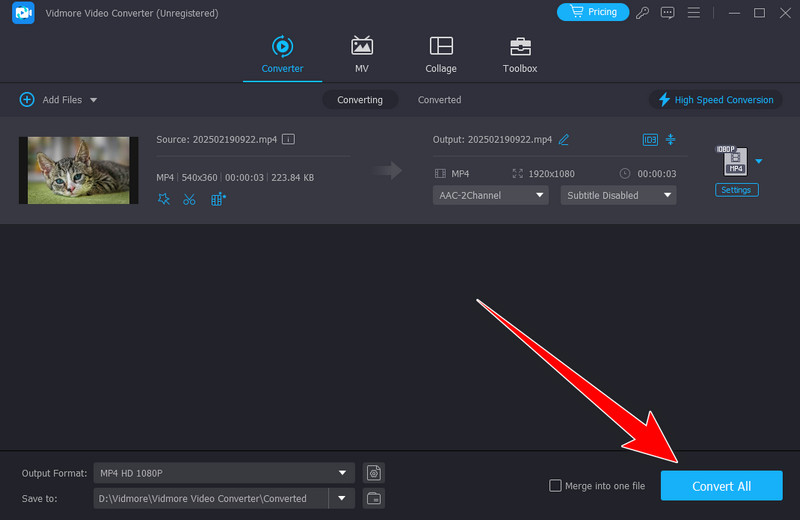Enable Merge into one file checkbox
Screen dimensions: 800x520
coord(555,486)
